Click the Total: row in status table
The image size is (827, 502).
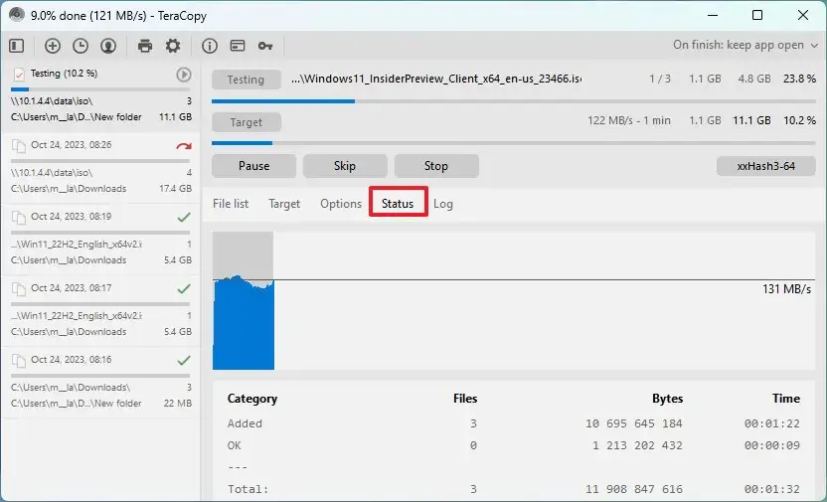click(513, 489)
